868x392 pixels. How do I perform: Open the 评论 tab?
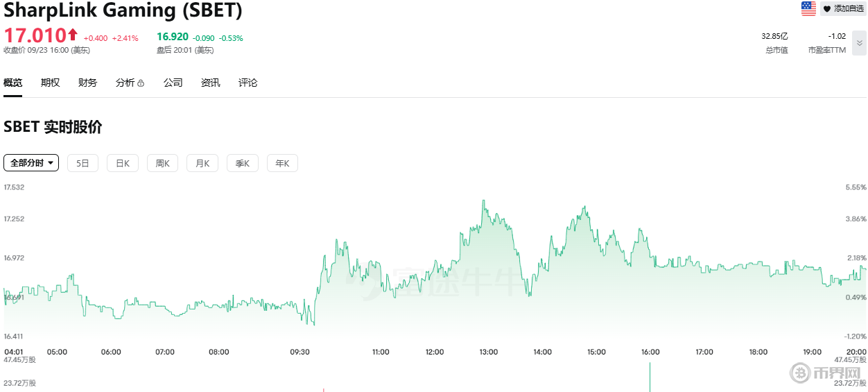coord(248,83)
